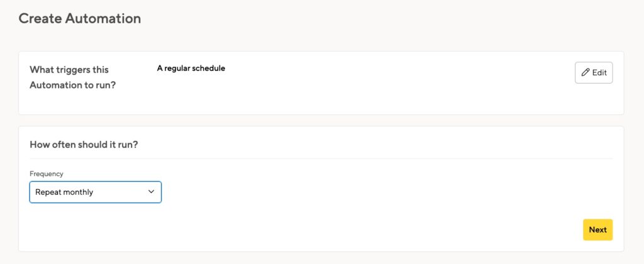This screenshot has height=264, width=644.
Task: Click the word 'Automation' in trigger question
Action: pyautogui.click(x=54, y=85)
